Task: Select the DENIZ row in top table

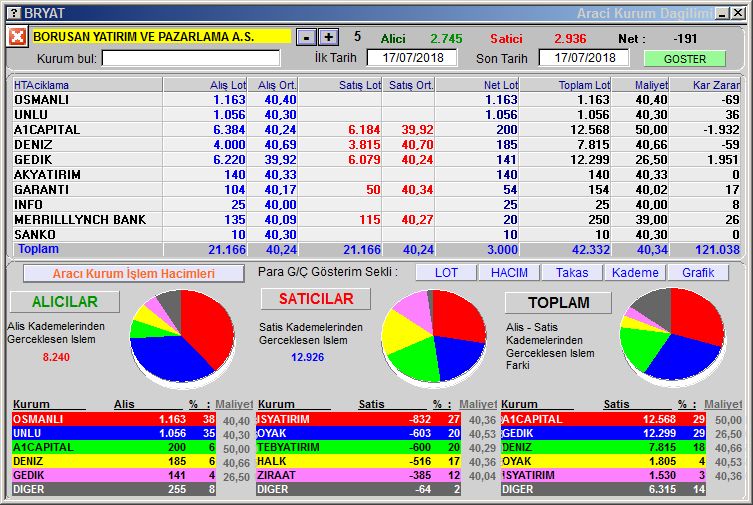Action: pyautogui.click(x=376, y=144)
